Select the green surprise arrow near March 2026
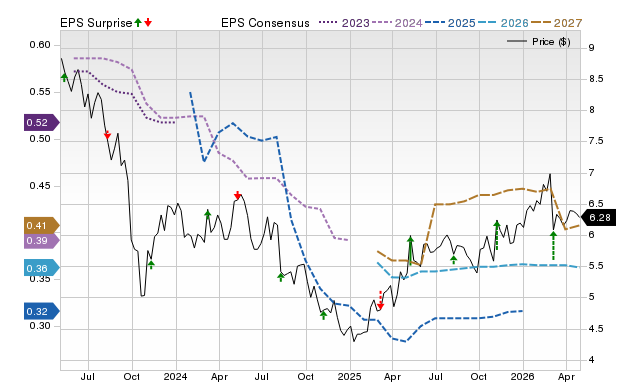 553,246
